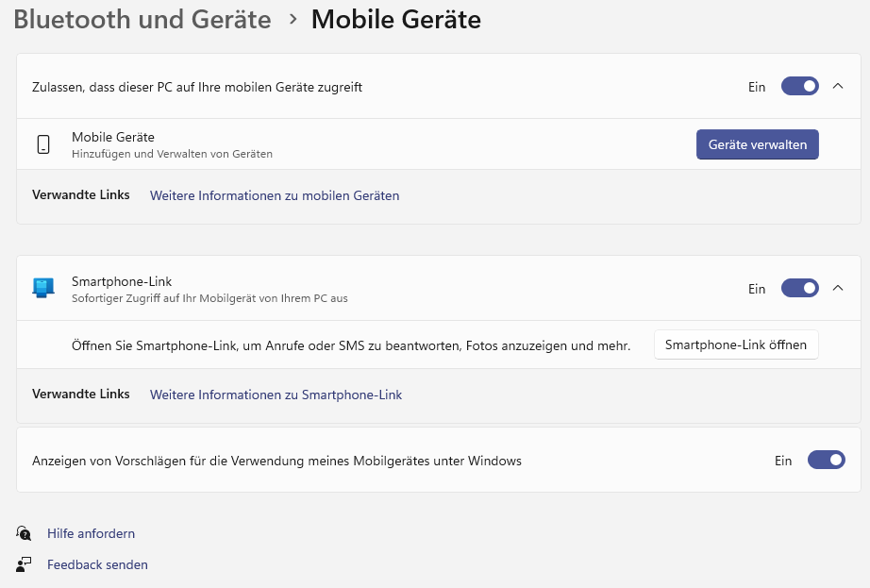Collapse the mobile device access section
This screenshot has width=870, height=588.
click(838, 86)
